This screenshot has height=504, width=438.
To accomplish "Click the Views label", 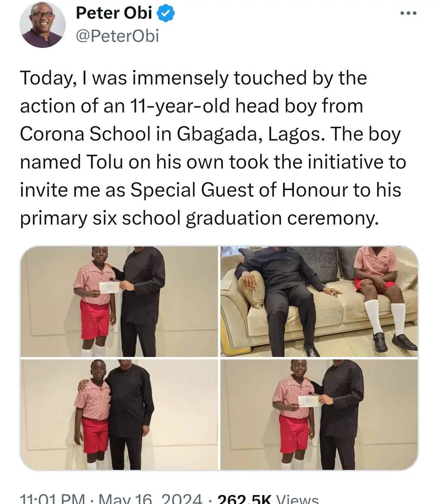I will (297, 499).
